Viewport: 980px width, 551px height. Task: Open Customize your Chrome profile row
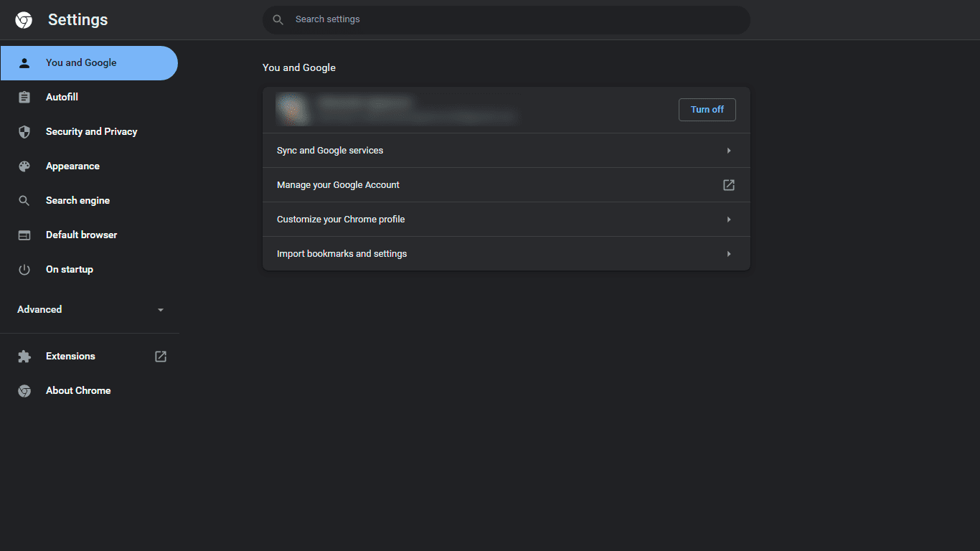[507, 220]
